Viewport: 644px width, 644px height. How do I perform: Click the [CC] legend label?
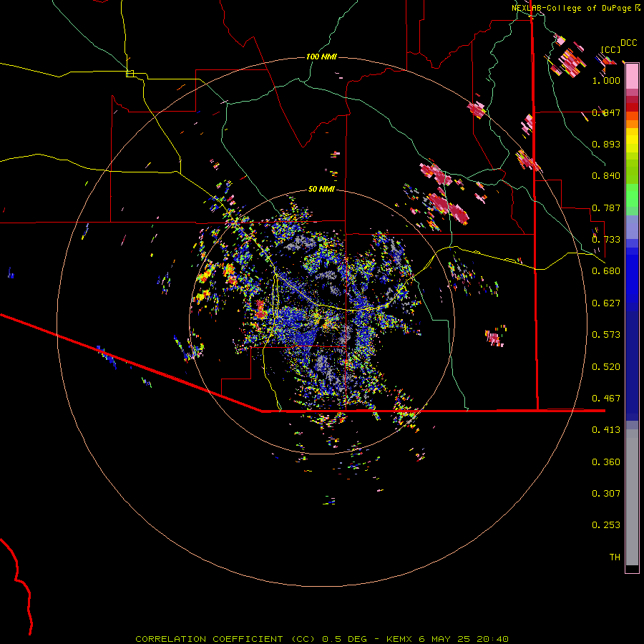(610, 49)
